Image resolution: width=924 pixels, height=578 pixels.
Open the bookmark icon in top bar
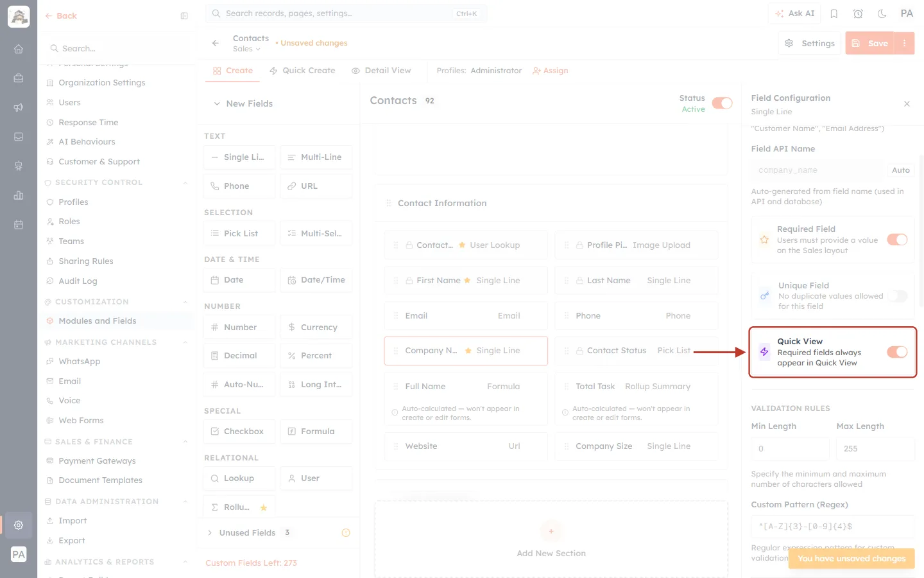[x=834, y=13]
